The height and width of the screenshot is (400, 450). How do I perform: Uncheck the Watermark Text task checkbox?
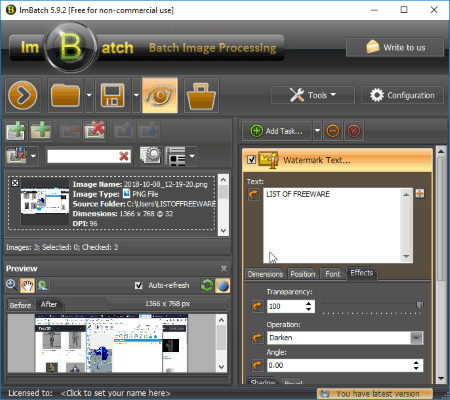pos(252,160)
